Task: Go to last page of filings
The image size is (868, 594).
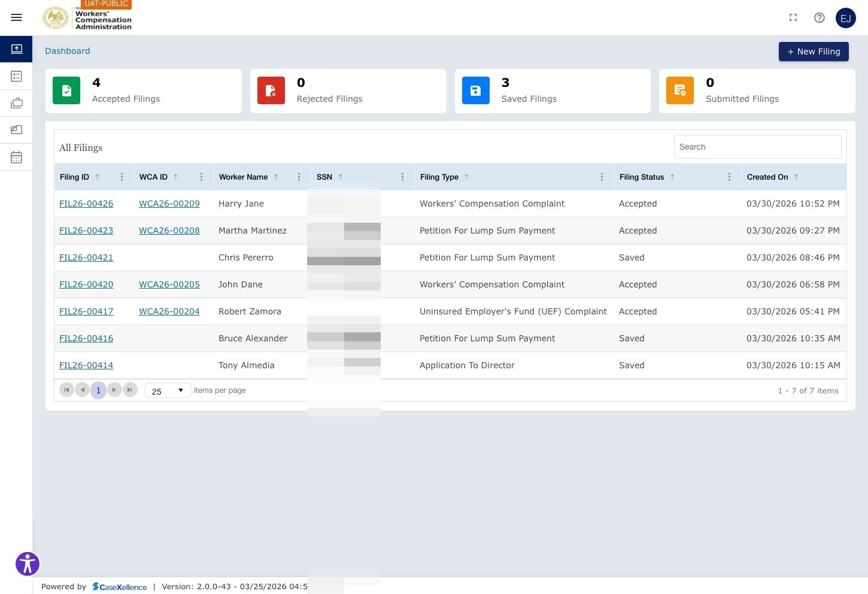Action: (x=130, y=390)
